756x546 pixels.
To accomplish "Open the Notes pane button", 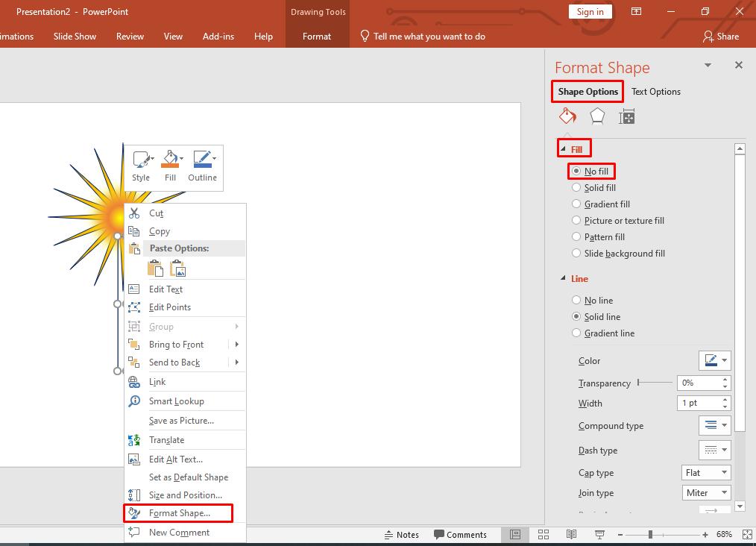I will (x=402, y=535).
